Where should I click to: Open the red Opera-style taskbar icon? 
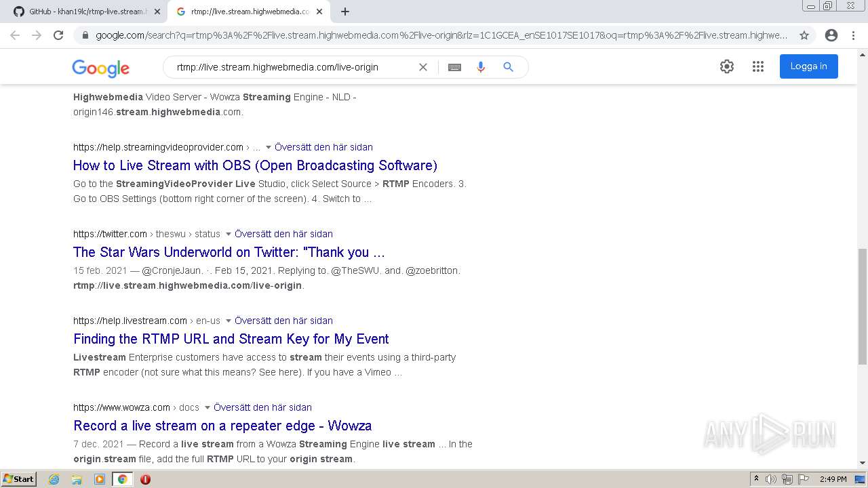pos(145,479)
